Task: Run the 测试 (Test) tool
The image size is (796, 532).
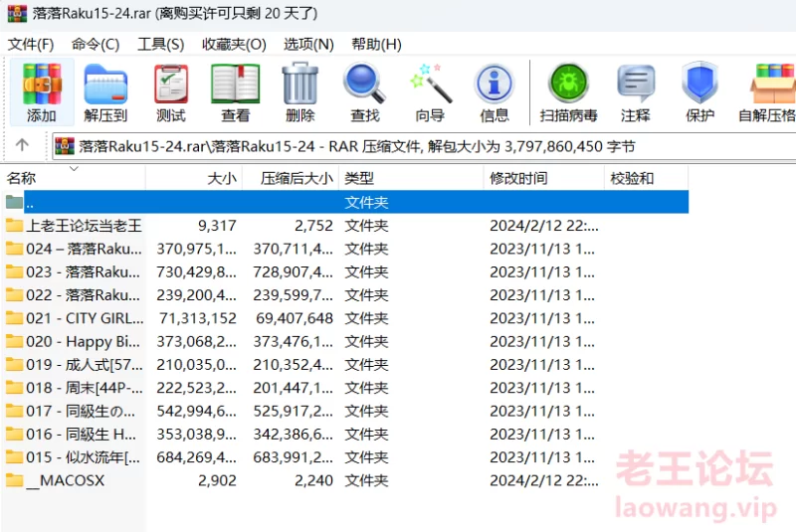Action: tap(171, 91)
